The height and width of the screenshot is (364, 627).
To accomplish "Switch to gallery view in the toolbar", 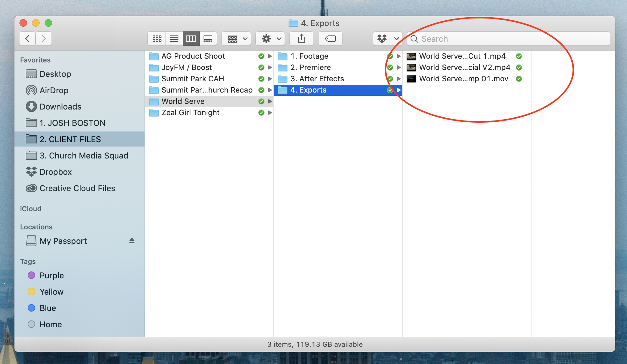I will pyautogui.click(x=208, y=38).
